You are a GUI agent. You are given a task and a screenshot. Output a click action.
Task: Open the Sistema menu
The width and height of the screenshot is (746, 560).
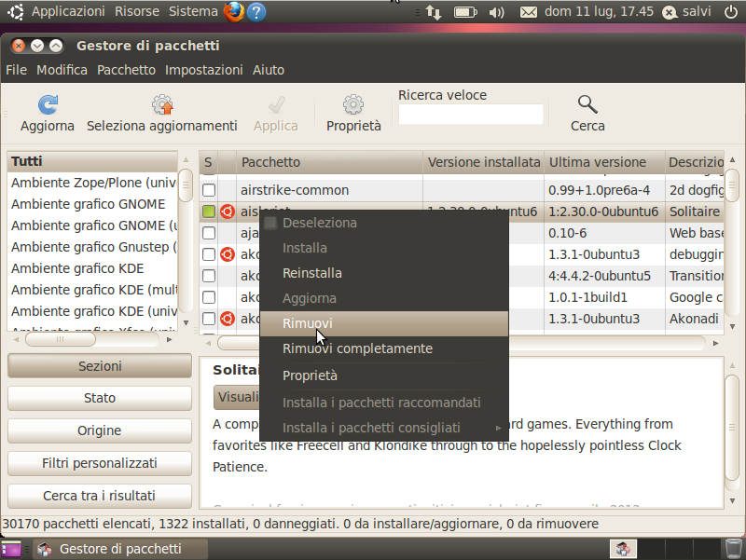193,11
